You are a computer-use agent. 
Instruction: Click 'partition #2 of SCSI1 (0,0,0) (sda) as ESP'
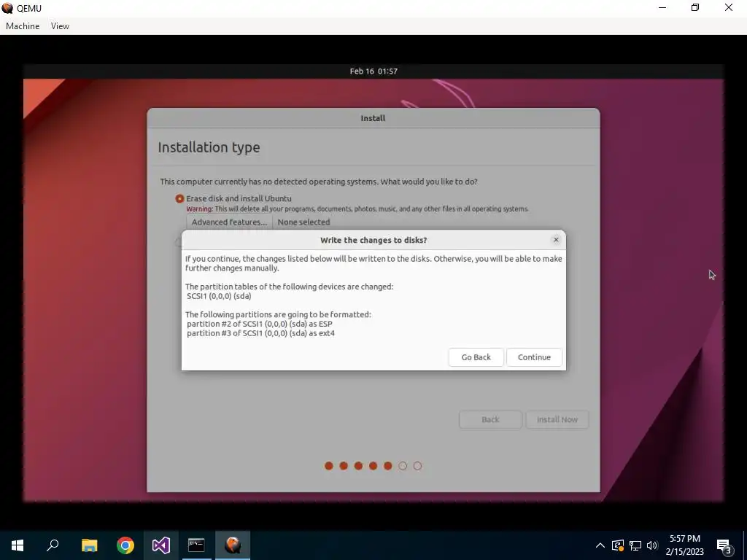click(x=260, y=324)
